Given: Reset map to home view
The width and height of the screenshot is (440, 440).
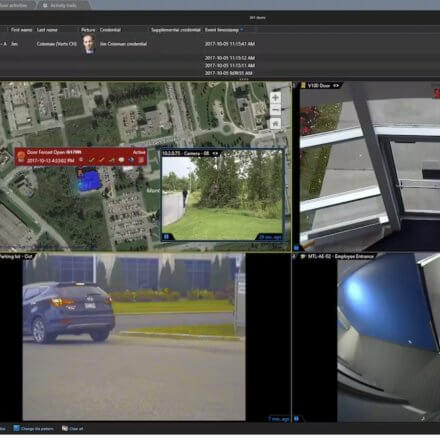Looking at the screenshot, I should point(275,124).
